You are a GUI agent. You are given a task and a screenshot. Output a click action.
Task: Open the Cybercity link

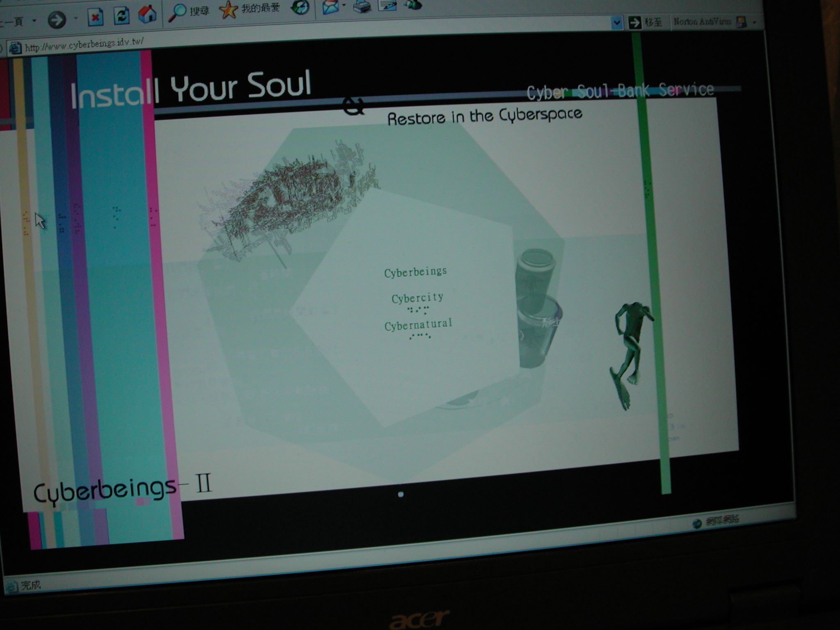tap(418, 297)
